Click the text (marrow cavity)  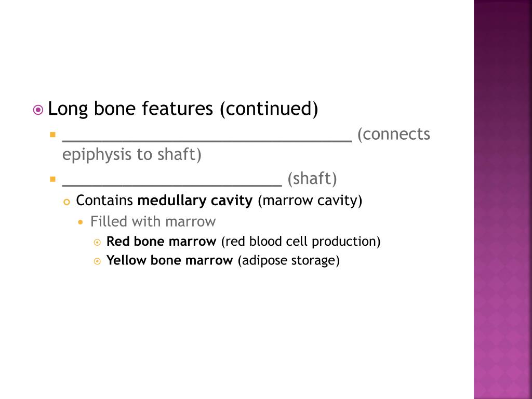pyautogui.click(x=310, y=201)
